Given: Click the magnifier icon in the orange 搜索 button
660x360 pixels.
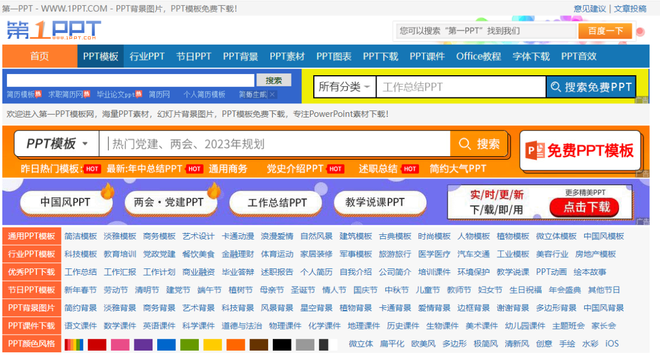Looking at the screenshot, I should click(x=465, y=144).
